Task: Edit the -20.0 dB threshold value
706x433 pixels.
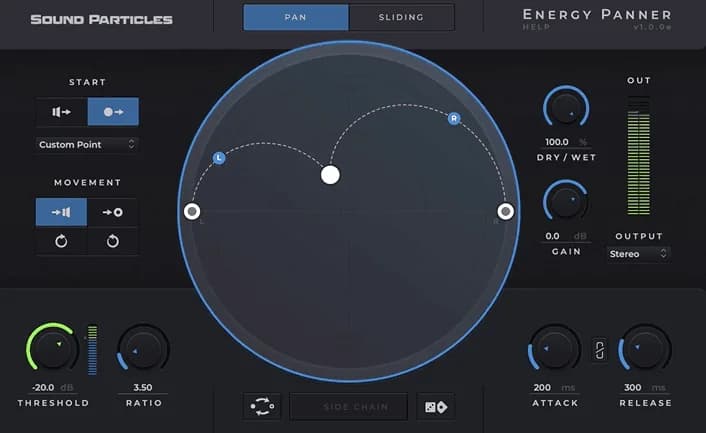Action: click(43, 388)
